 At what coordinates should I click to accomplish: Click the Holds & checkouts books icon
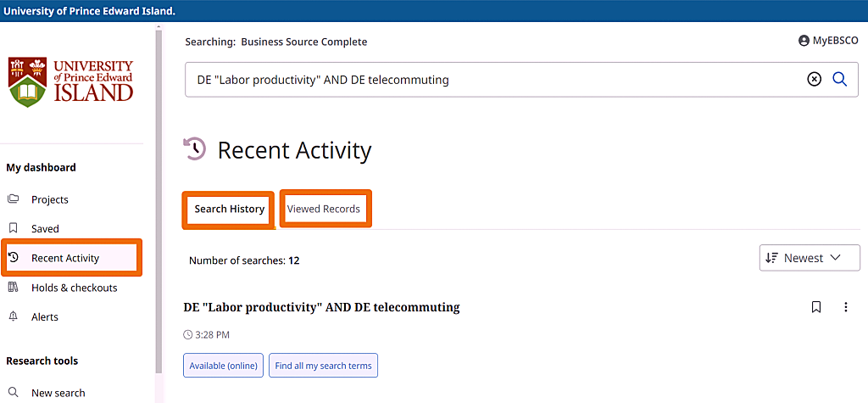click(14, 288)
